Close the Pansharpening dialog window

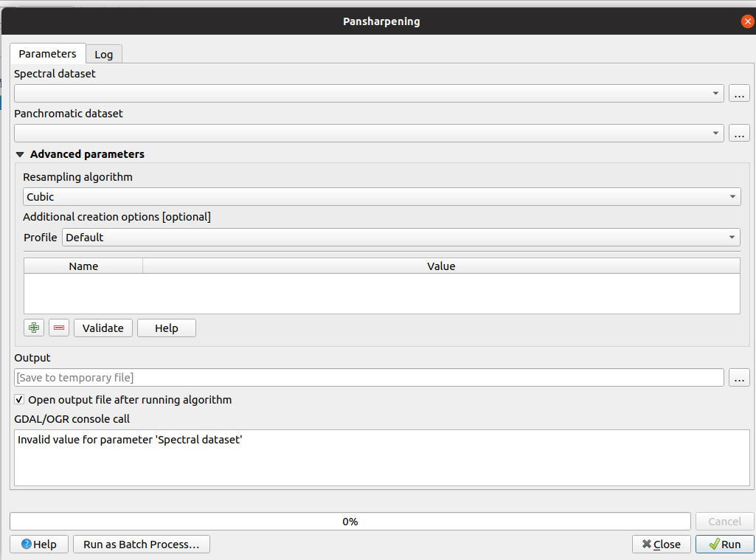pyautogui.click(x=747, y=21)
